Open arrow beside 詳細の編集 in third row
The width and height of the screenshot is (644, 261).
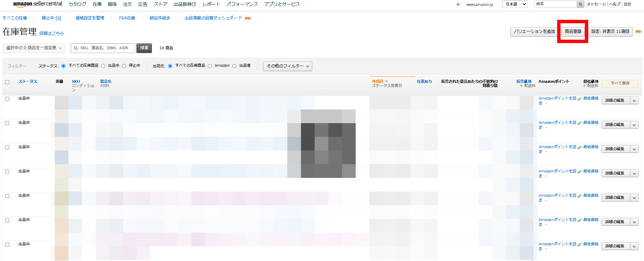click(634, 149)
